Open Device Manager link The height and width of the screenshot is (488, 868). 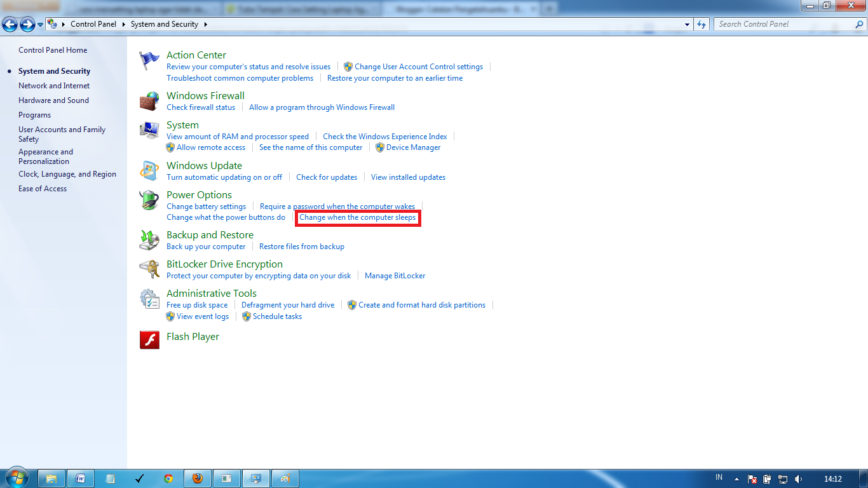pyautogui.click(x=413, y=147)
